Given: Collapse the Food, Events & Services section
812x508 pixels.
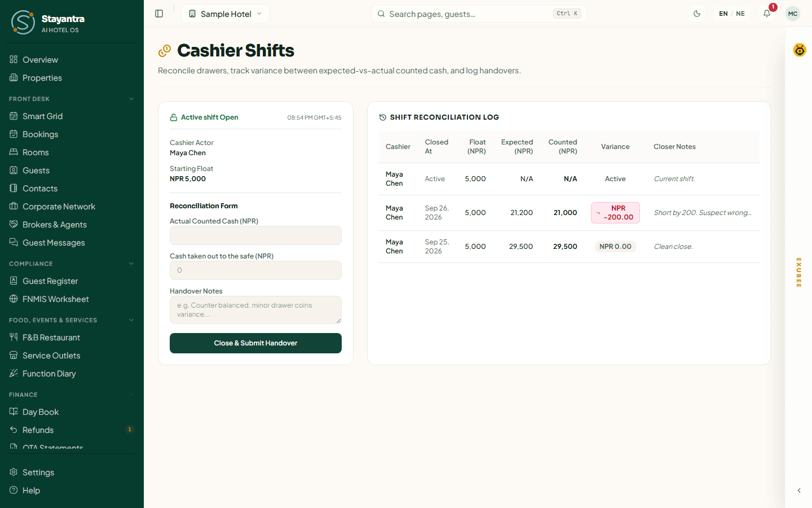Looking at the screenshot, I should (x=131, y=320).
